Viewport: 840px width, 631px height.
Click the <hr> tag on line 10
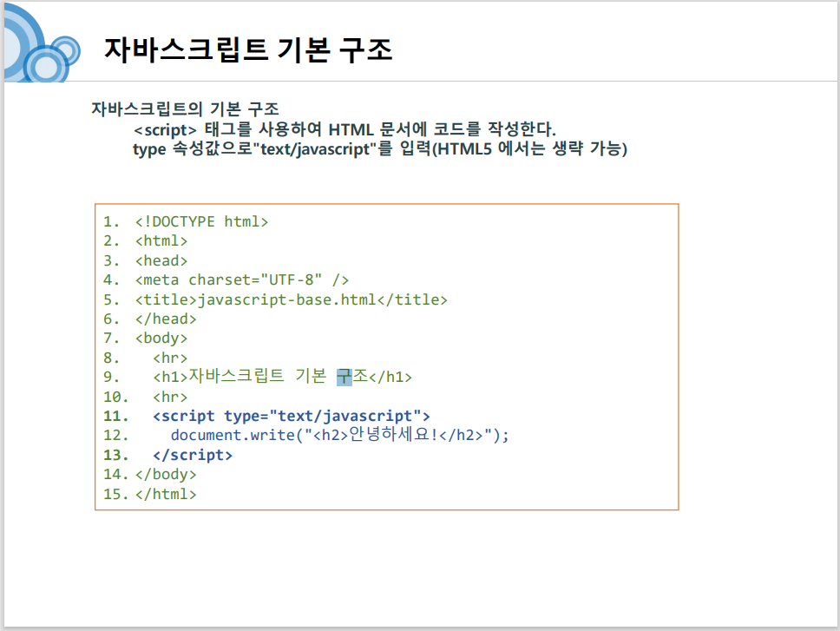[x=170, y=397]
